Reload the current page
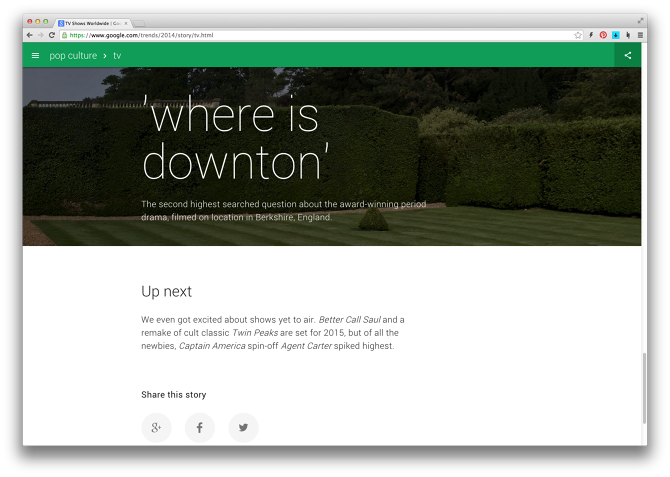 pos(52,35)
